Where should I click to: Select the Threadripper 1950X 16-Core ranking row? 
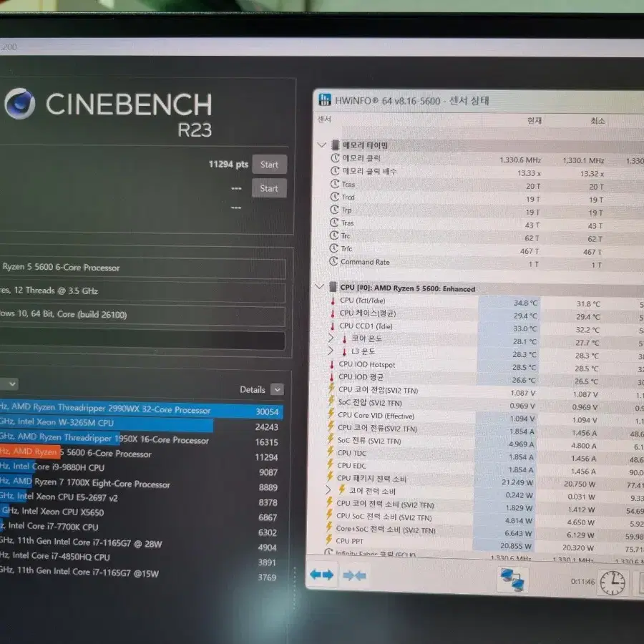pyautogui.click(x=141, y=439)
